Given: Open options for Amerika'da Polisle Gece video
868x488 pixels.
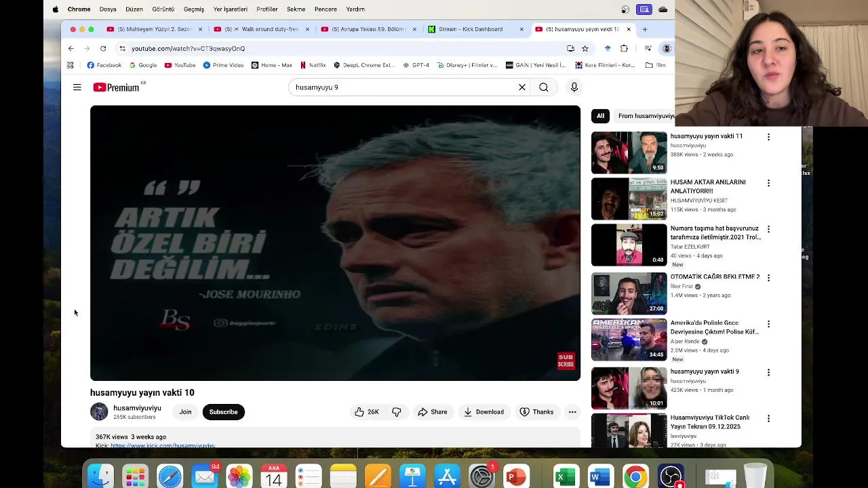Looking at the screenshot, I should 768,324.
